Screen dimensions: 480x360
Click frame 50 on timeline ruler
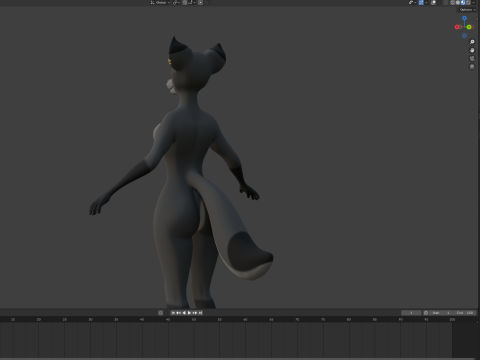click(x=194, y=319)
